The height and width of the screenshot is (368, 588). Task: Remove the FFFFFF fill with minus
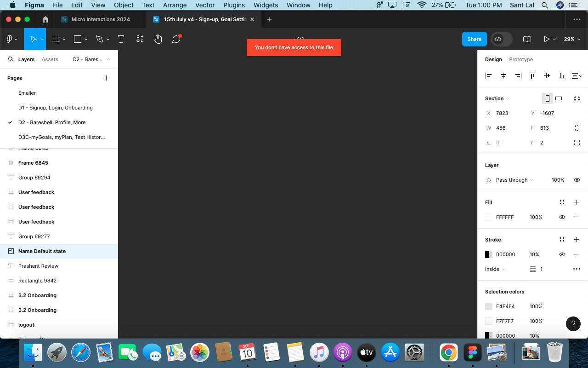pos(577,217)
